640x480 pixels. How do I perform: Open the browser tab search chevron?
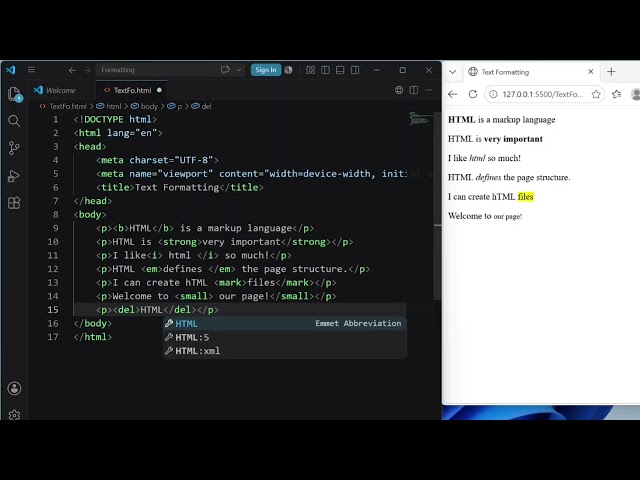click(452, 72)
